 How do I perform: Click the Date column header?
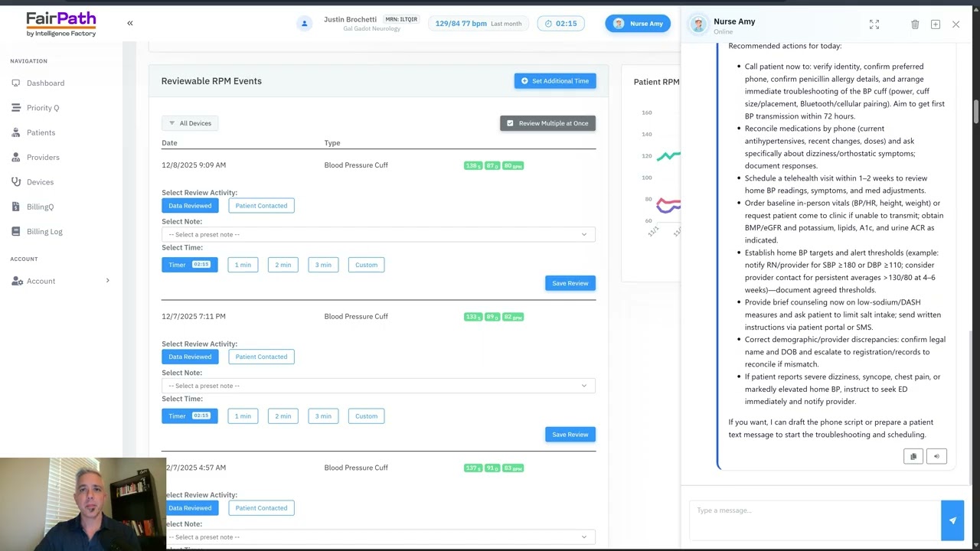(169, 143)
